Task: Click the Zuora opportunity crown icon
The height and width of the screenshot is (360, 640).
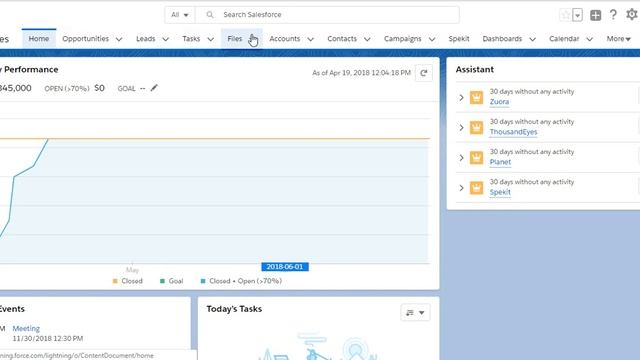Action: (x=476, y=98)
